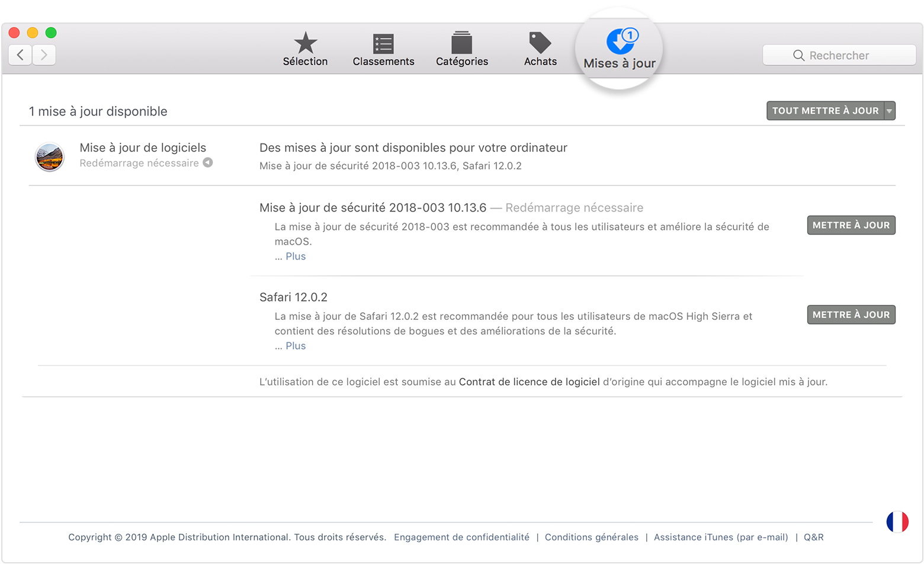Open the Q&R link

tap(813, 537)
